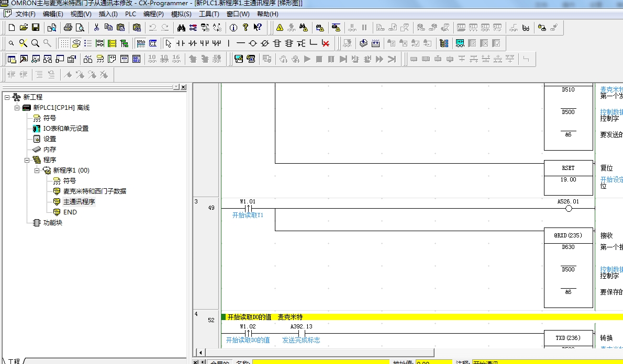
Task: Open the 编辑(E) menu
Action: (x=53, y=14)
